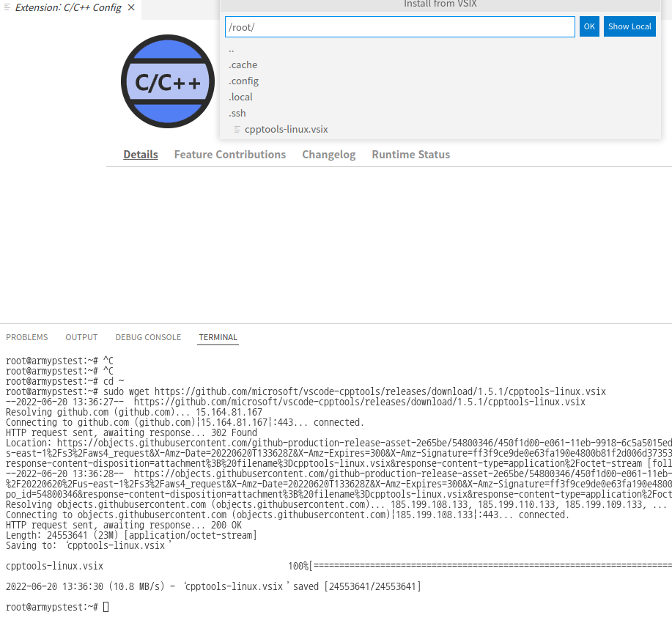Click the tab file icon left of Extension title

click(7, 8)
